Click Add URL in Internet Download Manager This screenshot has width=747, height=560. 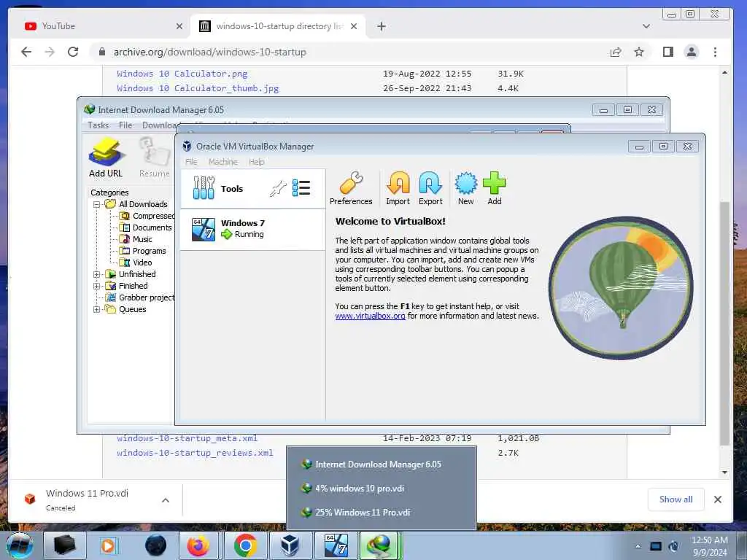(106, 157)
